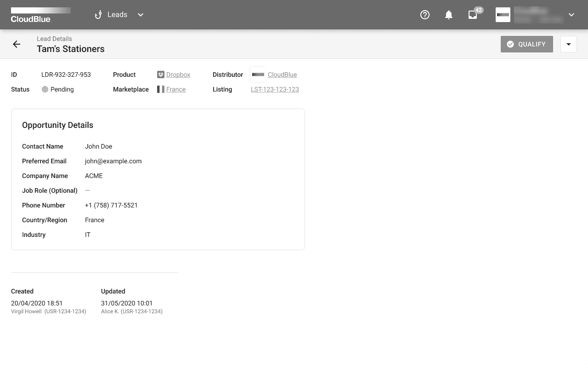Open the Leads menu label
This screenshot has width=588, height=368.
click(117, 15)
